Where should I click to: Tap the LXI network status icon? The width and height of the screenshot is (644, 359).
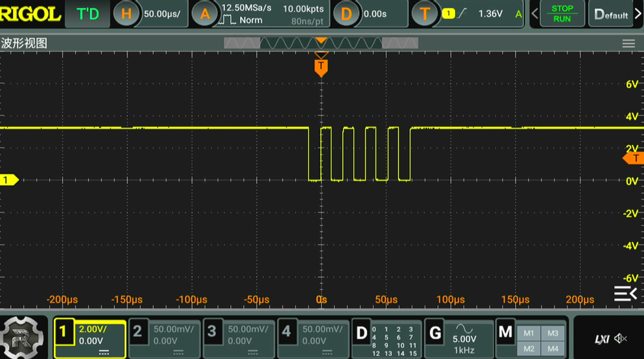(x=602, y=339)
